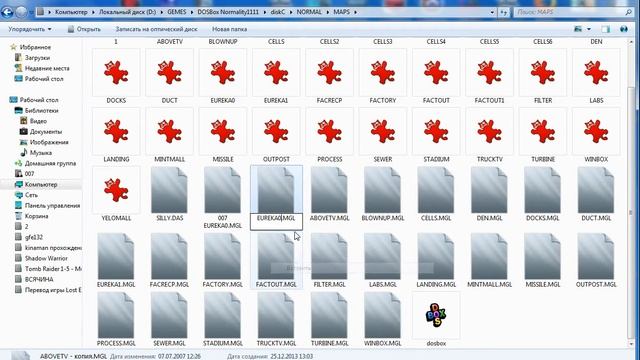Open Загрузки in the sidebar
Image resolution: width=640 pixels, height=360 pixels.
(x=37, y=58)
